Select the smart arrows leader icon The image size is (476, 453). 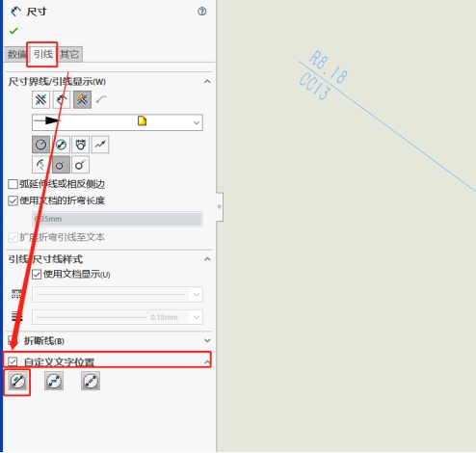click(82, 99)
